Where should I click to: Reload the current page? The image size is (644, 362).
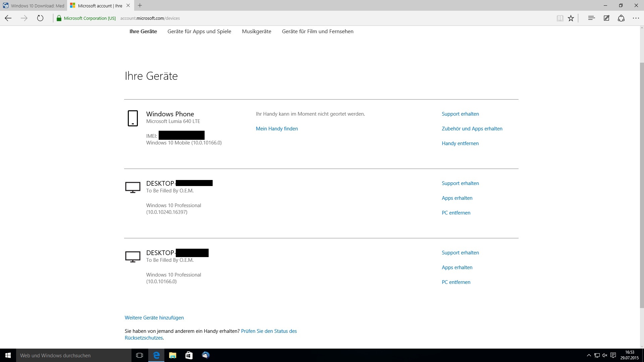point(40,18)
